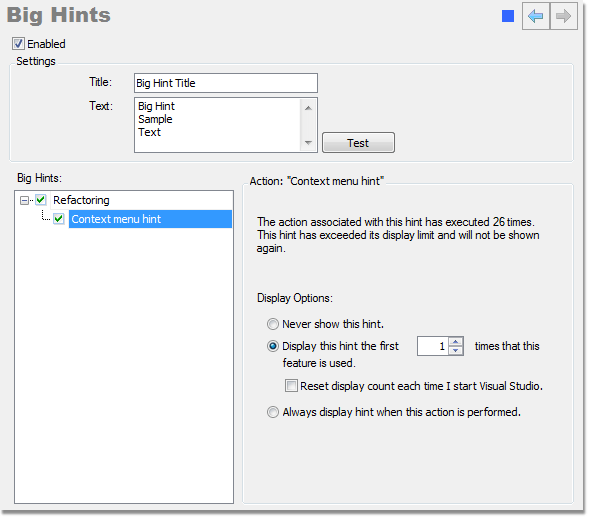Click the Text box scroll down arrow
589x517 pixels.
308,143
